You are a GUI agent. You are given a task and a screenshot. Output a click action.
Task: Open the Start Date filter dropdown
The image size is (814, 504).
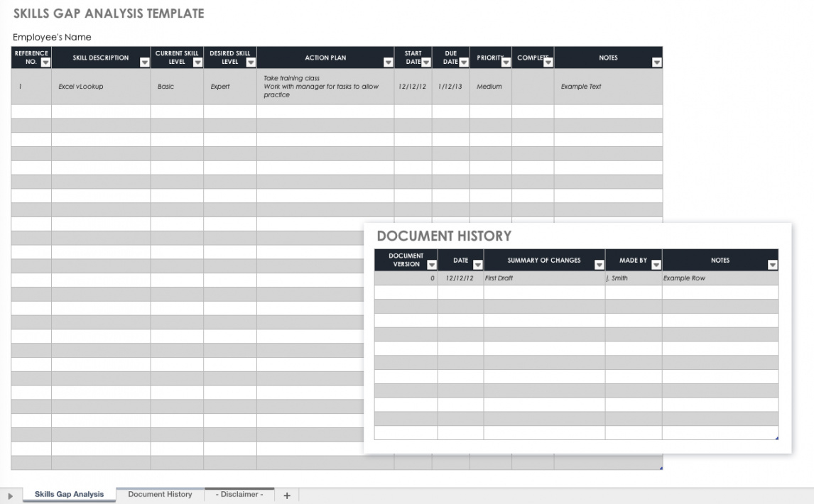426,62
